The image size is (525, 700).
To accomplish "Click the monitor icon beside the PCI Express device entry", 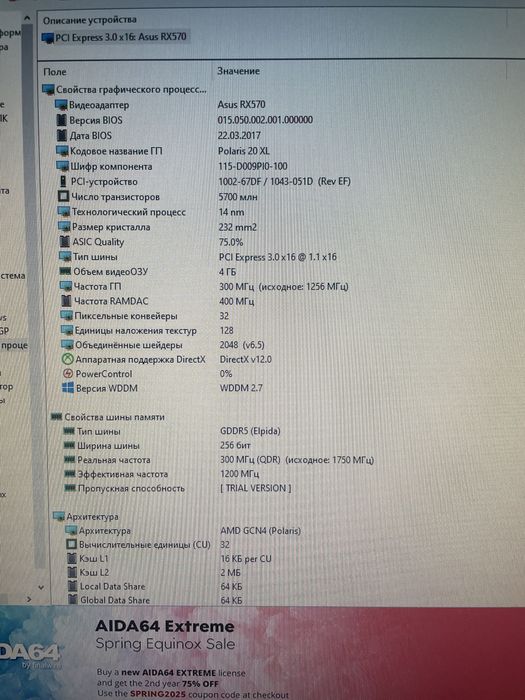I will click(x=47, y=38).
